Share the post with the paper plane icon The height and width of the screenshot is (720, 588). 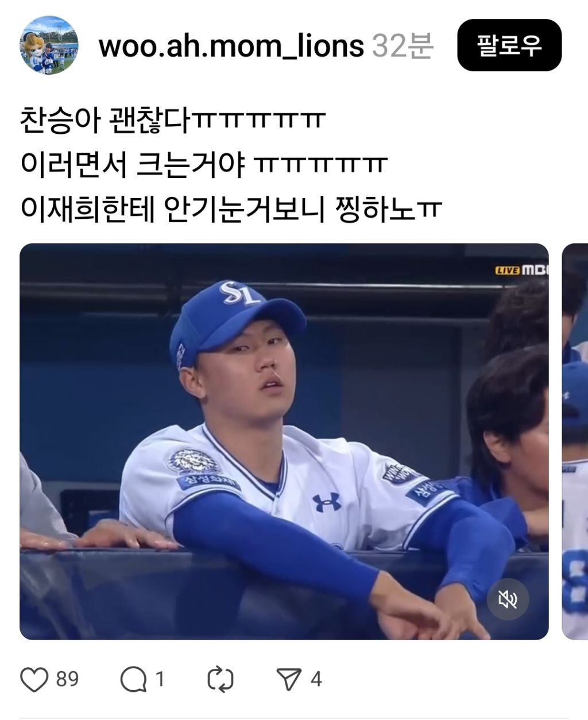coord(289,679)
